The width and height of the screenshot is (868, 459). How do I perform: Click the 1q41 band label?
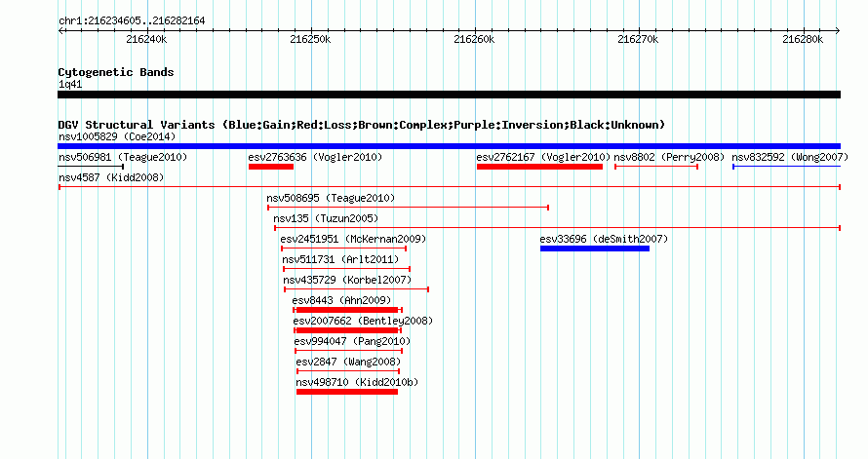click(x=70, y=85)
